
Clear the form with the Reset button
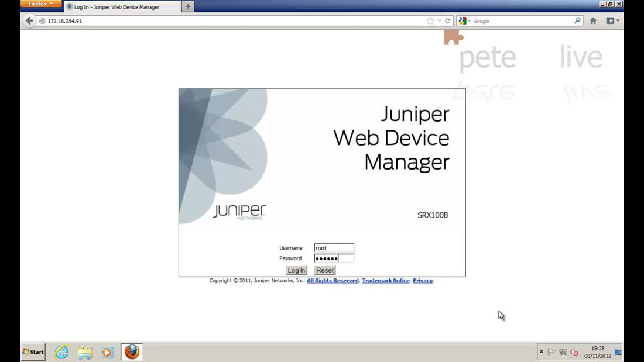[325, 270]
